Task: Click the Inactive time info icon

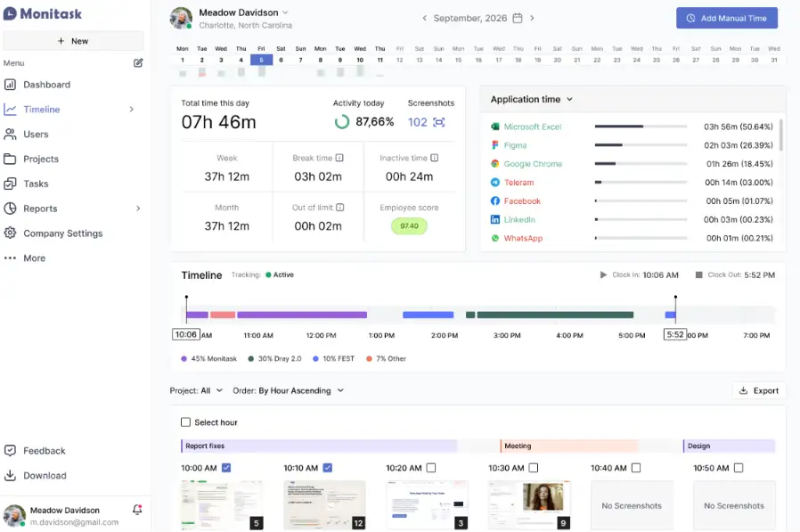Action: 434,158
